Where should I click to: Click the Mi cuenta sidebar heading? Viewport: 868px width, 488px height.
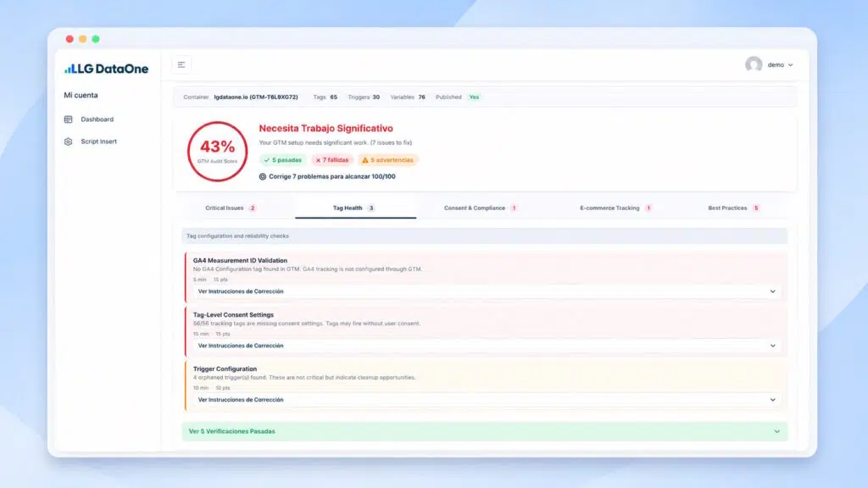pyautogui.click(x=81, y=95)
